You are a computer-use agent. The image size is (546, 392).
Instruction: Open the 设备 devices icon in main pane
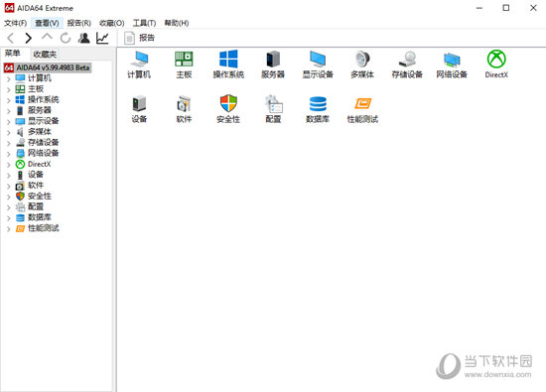[139, 109]
